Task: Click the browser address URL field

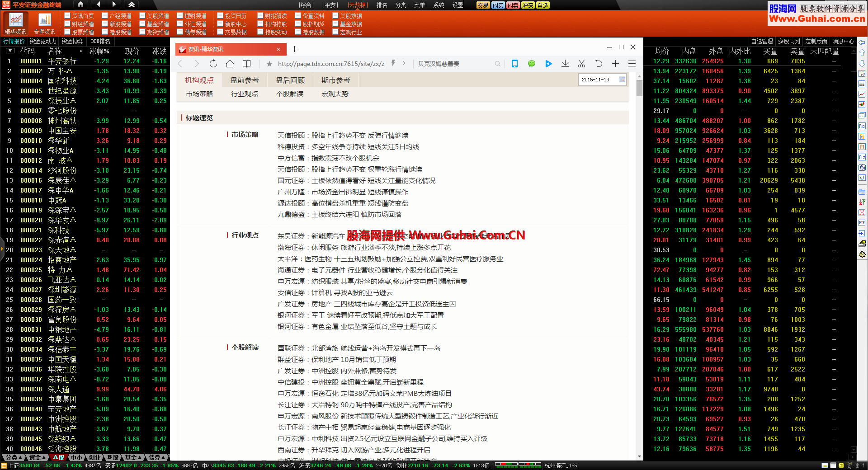Action: click(331, 64)
